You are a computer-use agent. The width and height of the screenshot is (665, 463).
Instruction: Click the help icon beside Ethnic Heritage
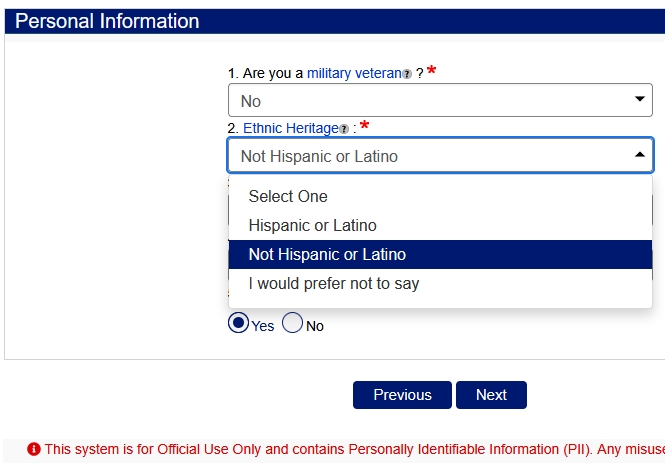(344, 129)
